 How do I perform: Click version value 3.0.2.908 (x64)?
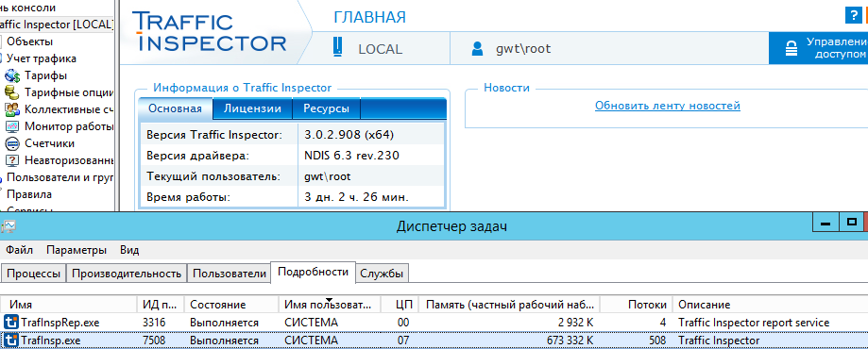pos(349,135)
